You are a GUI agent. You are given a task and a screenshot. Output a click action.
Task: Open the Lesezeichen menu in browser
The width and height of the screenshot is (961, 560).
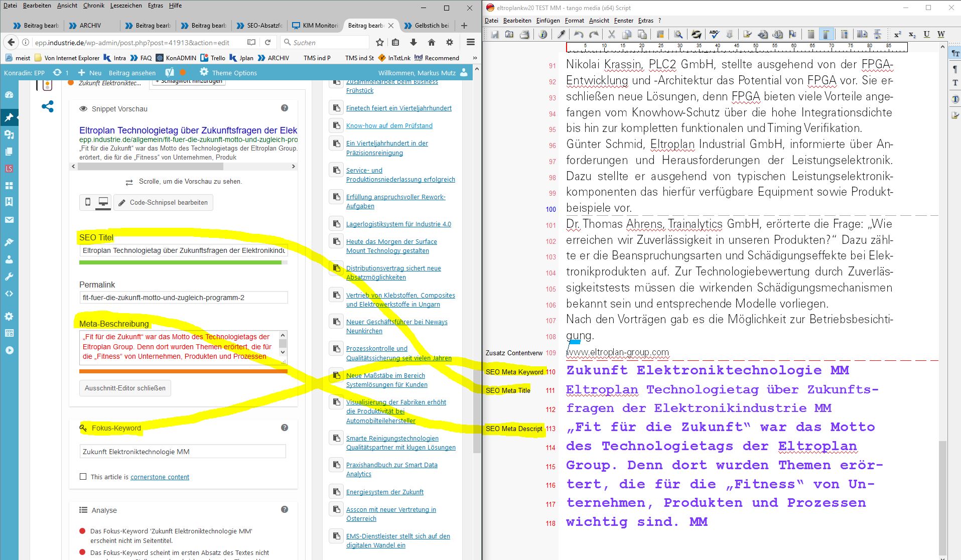coord(126,6)
